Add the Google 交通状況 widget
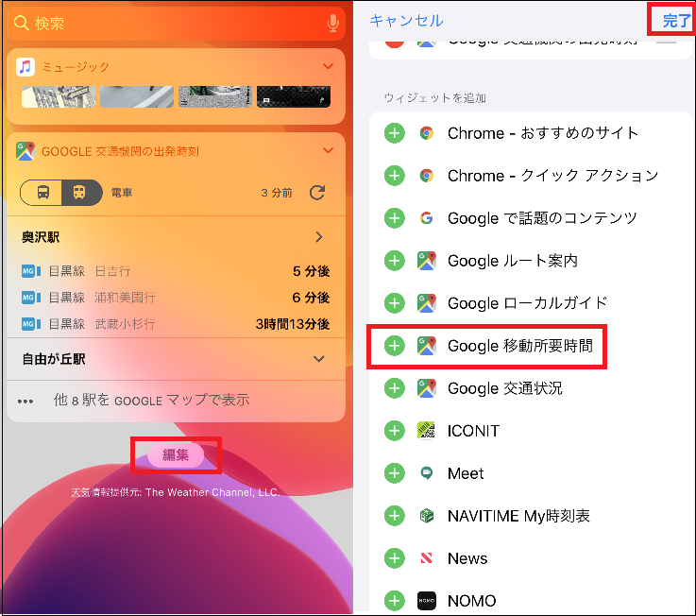 coord(395,388)
